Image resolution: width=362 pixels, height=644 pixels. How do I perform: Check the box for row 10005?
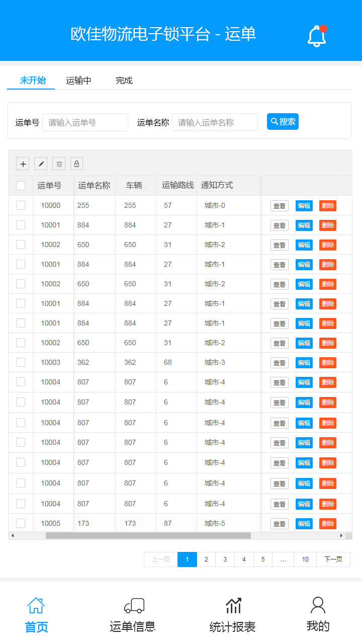click(21, 523)
